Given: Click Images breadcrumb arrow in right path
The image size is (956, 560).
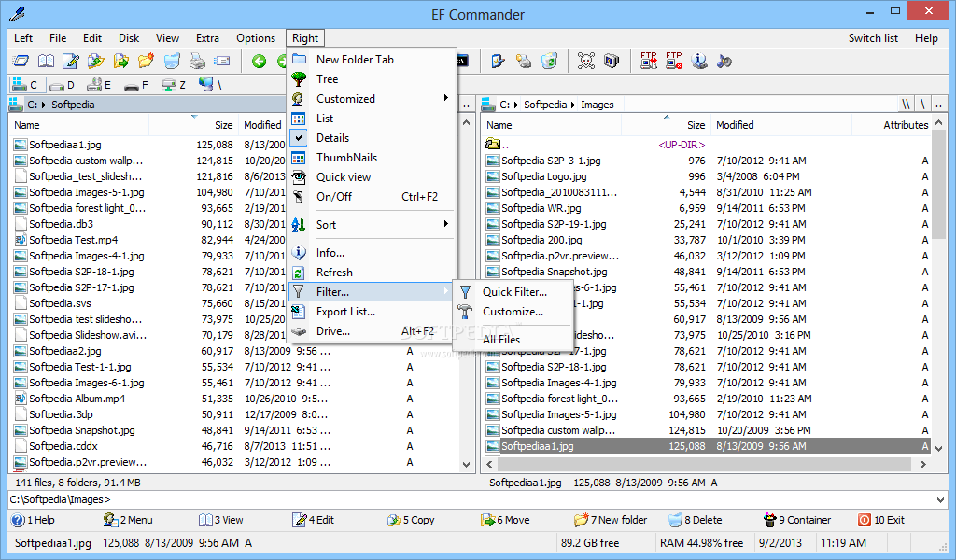Looking at the screenshot, I should coord(573,105).
